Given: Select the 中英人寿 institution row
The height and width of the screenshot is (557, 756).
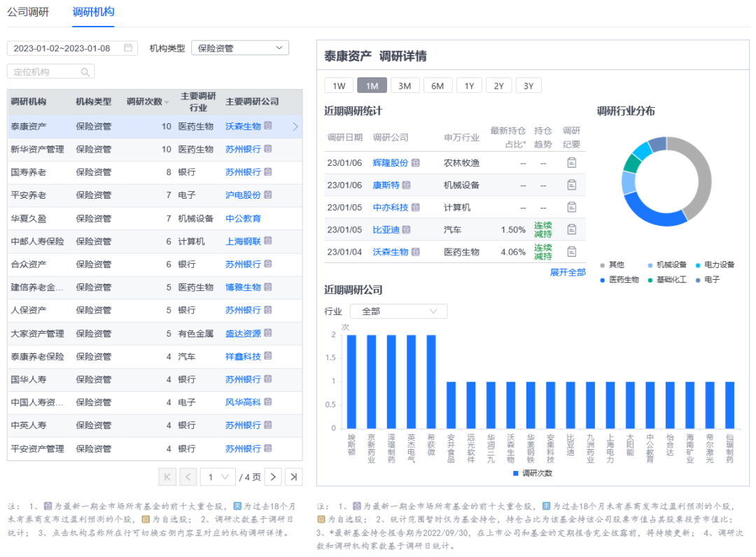Looking at the screenshot, I should point(155,425).
